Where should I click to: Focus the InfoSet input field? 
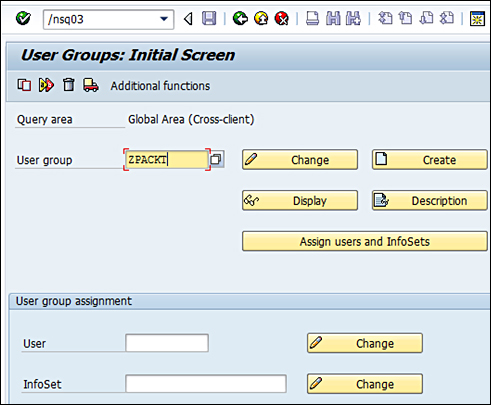pos(206,384)
